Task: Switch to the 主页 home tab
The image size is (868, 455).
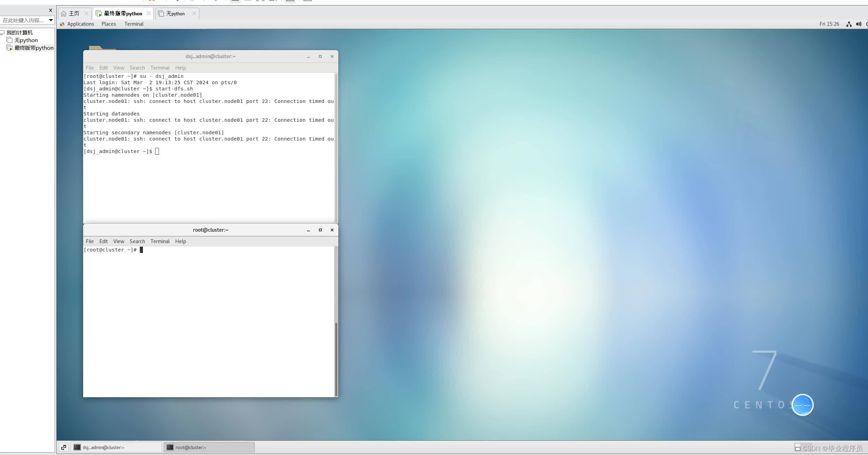Action: pos(74,14)
